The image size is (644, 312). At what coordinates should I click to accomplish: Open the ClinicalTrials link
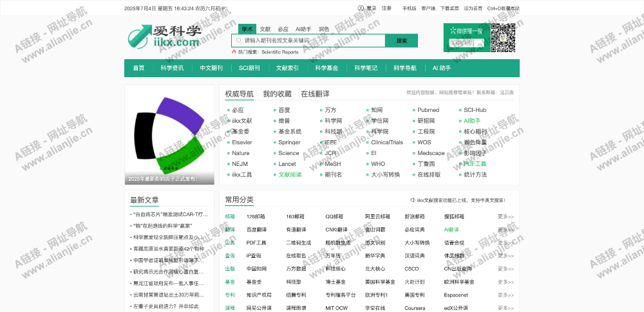pyautogui.click(x=387, y=142)
